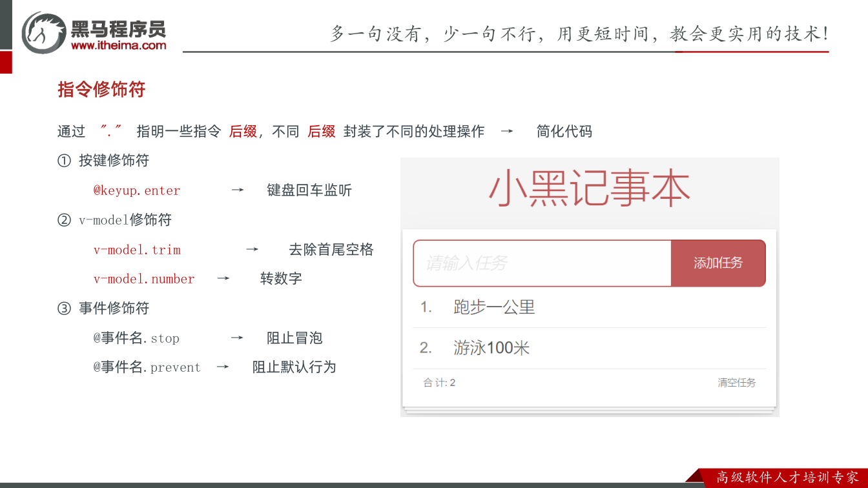Click the ② v-model修饰符 heading

pyautogui.click(x=114, y=220)
